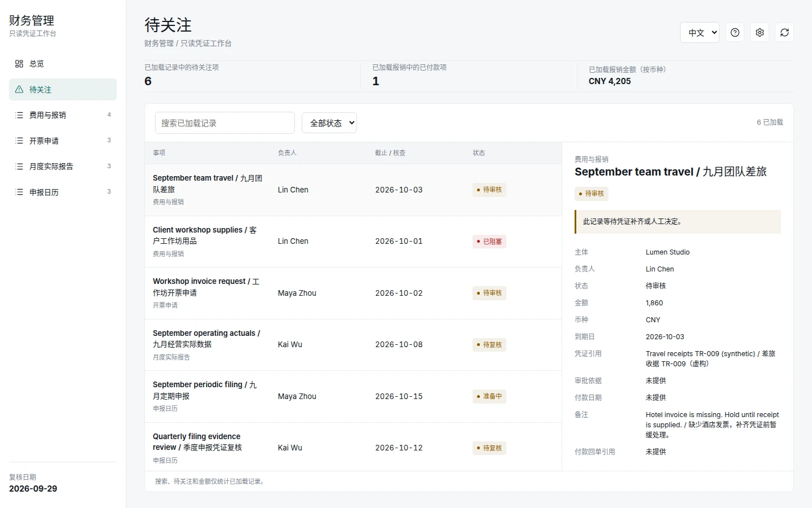The width and height of the screenshot is (812, 508).
Task: Click the 状态 column header
Action: pyautogui.click(x=479, y=153)
